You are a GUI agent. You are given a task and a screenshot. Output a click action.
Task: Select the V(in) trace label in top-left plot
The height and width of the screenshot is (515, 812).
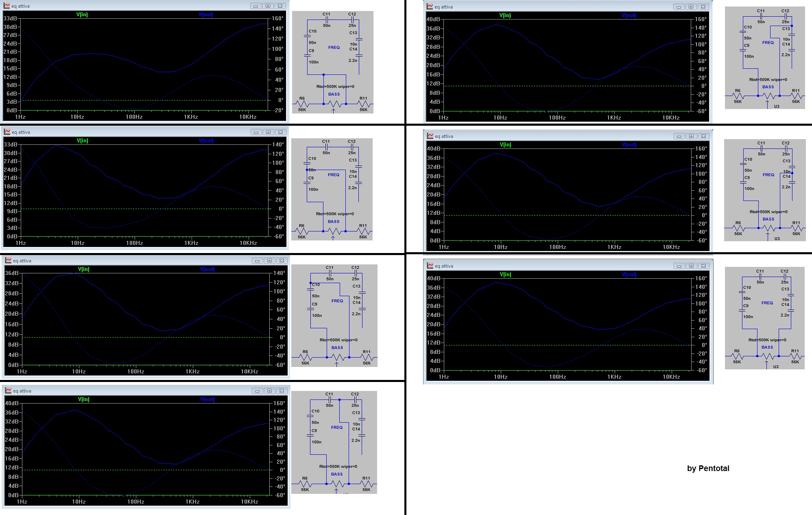82,15
